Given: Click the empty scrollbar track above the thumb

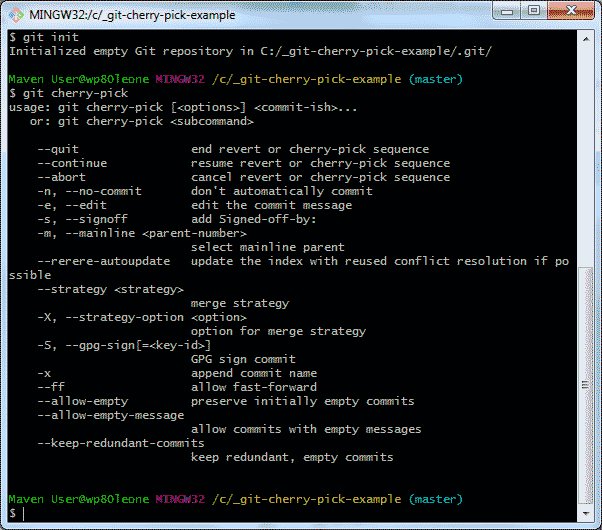Looking at the screenshot, I should pyautogui.click(x=586, y=150).
